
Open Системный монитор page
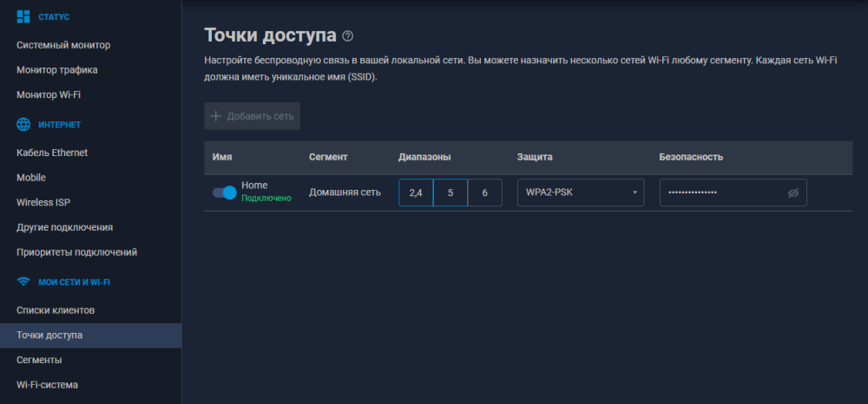click(63, 45)
